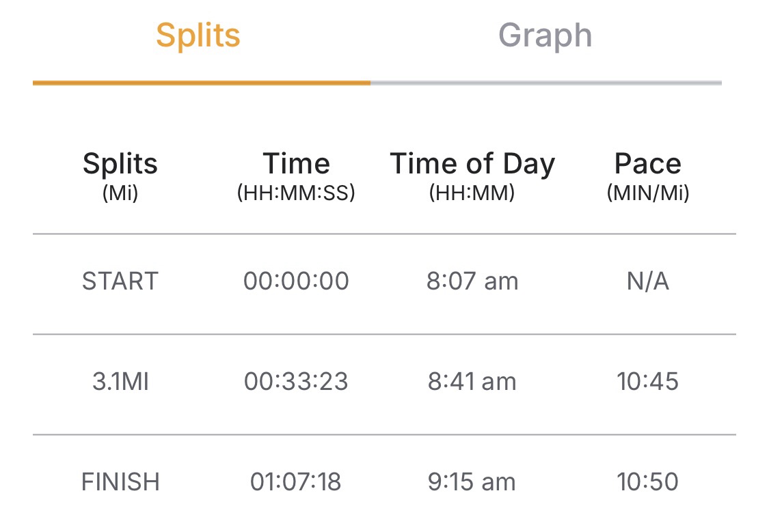Tap the 9:15 am finish time of day
769x532 pixels.
coord(472,482)
